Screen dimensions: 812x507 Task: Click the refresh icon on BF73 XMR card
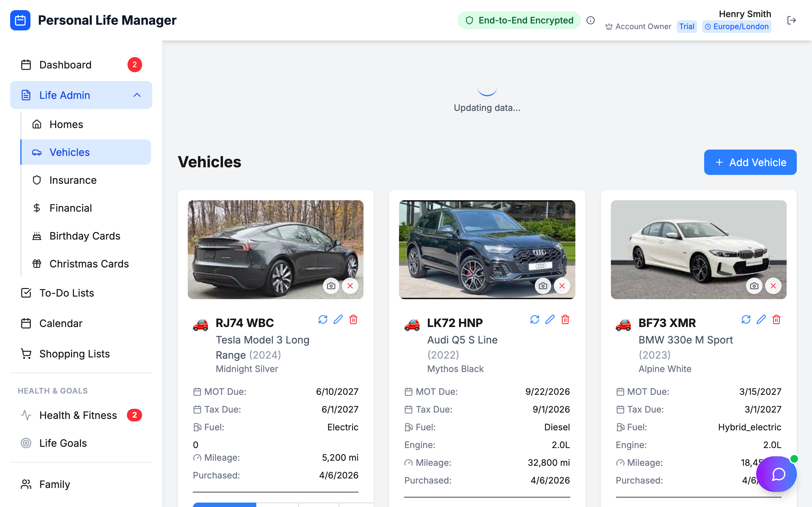point(746,319)
